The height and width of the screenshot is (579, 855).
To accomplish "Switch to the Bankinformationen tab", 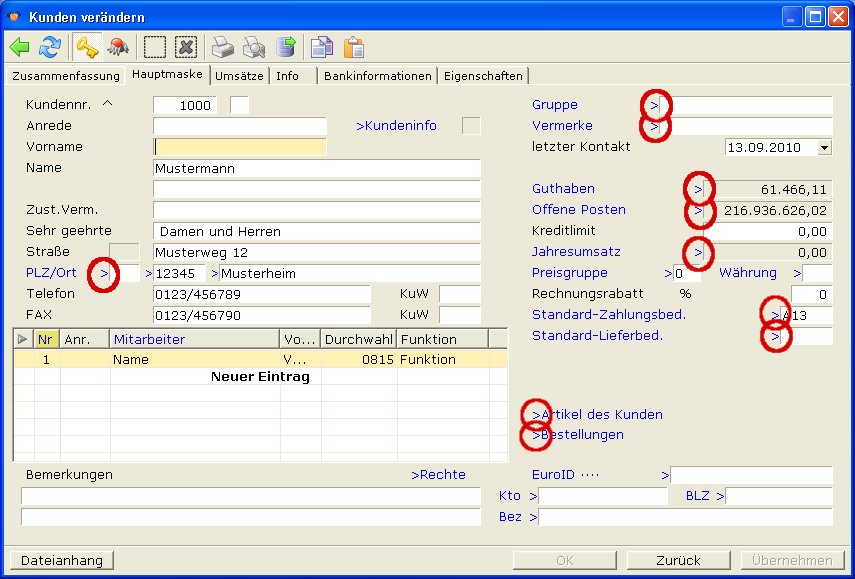I will [x=378, y=76].
